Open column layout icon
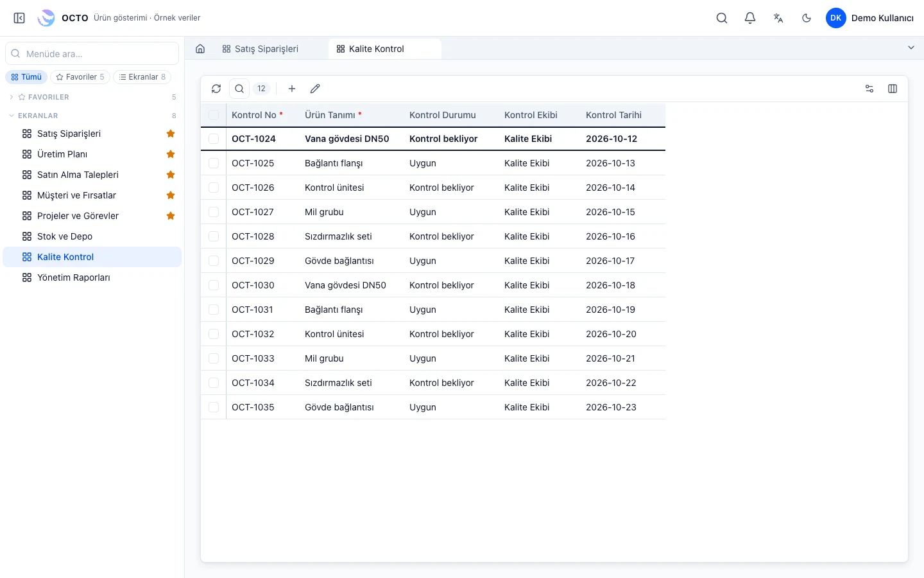This screenshot has height=578, width=924. pyautogui.click(x=893, y=89)
